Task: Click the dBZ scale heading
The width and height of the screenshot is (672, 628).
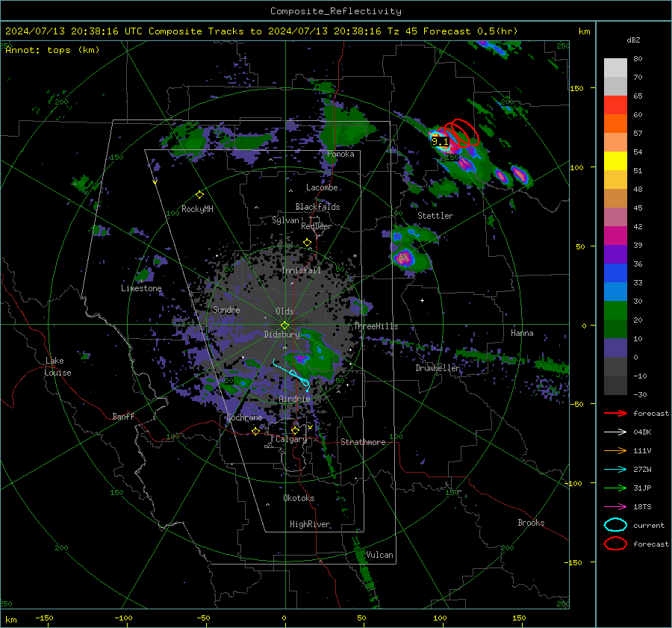Action: [633, 40]
